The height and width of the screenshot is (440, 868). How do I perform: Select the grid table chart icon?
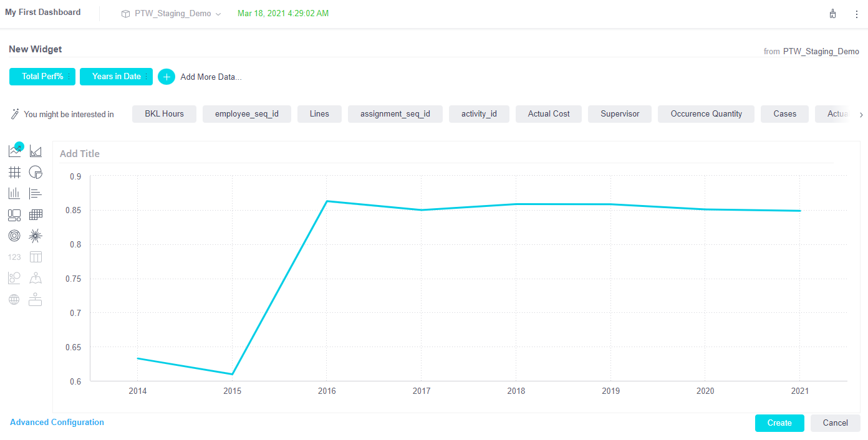click(14, 172)
